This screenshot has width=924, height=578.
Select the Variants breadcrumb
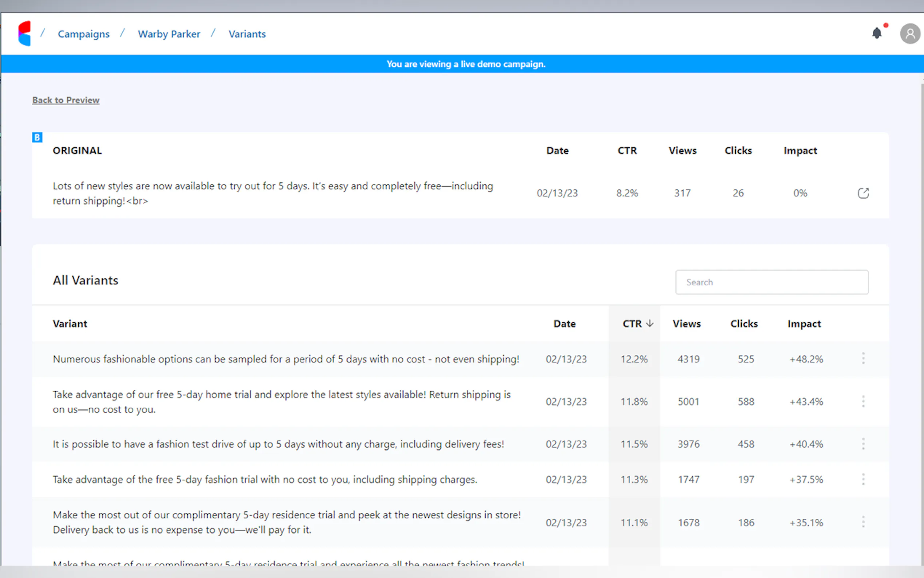247,34
